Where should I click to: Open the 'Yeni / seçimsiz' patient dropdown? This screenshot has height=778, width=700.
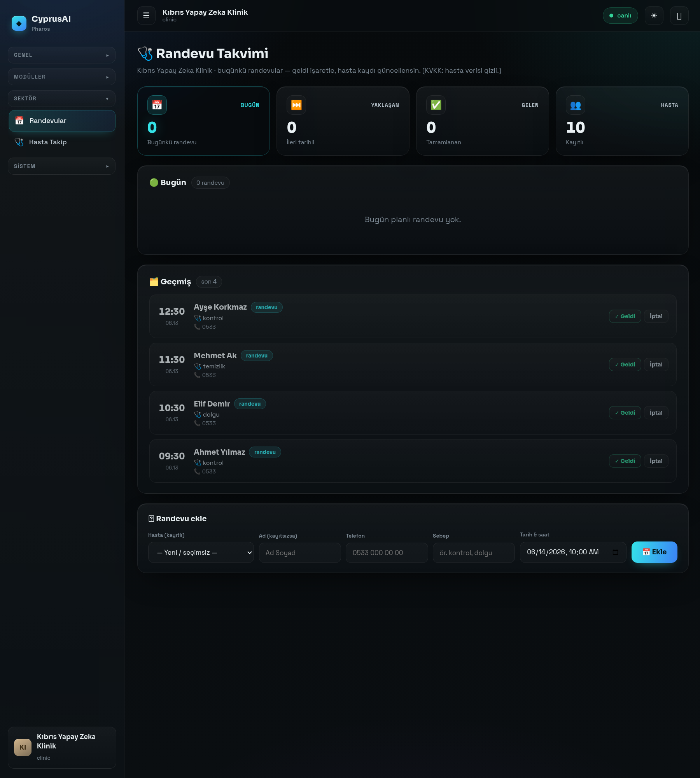point(201,552)
